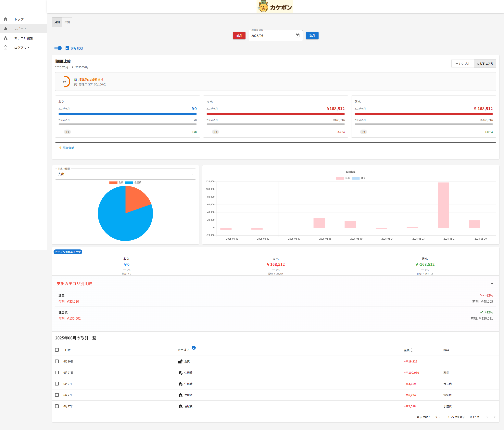Click the shapes icon for カテゴリ編集
The width and height of the screenshot is (504, 430).
pos(6,38)
